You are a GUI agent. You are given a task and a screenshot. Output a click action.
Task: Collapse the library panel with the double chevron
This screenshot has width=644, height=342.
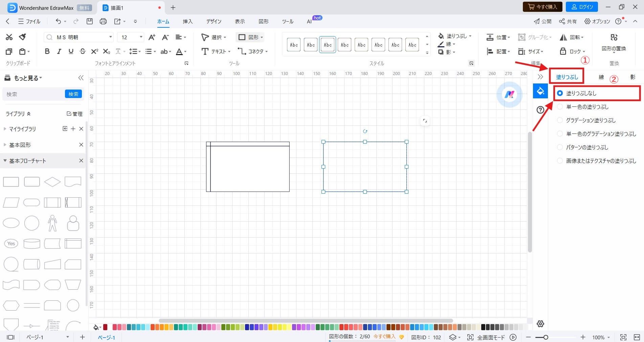point(81,78)
